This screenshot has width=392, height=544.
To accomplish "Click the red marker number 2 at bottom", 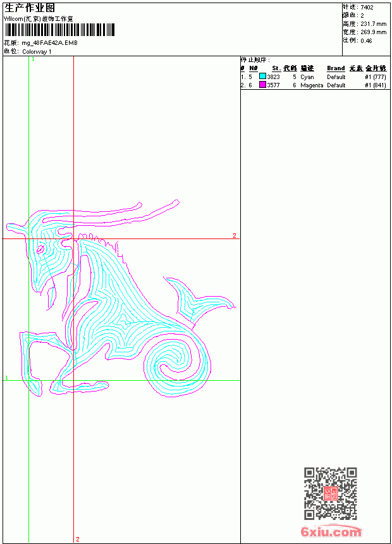I will 78,539.
